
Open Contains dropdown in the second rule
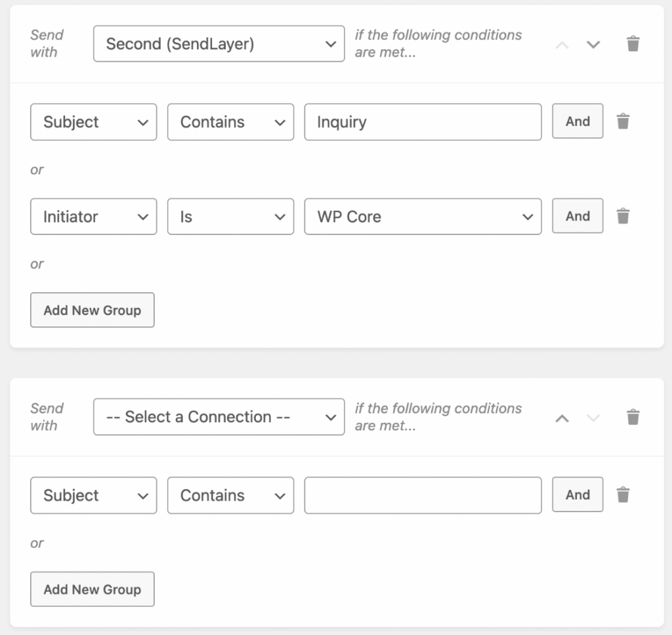[x=230, y=496]
